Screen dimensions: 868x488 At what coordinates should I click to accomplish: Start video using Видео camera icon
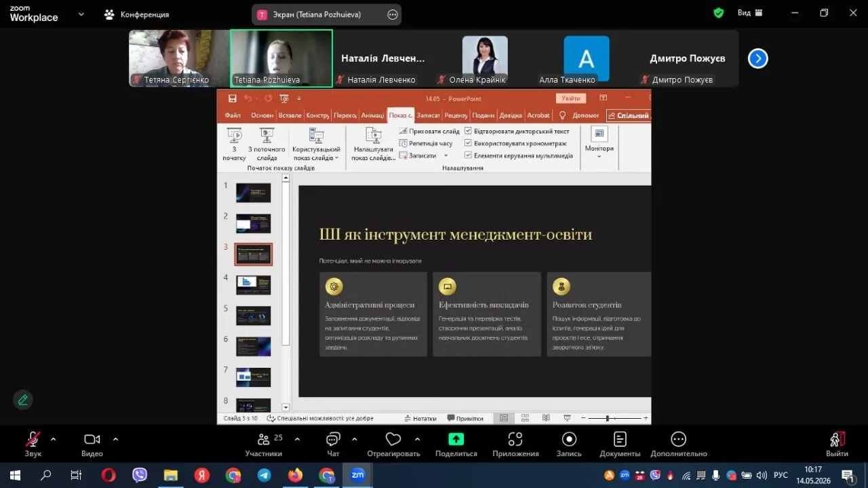pos(92,439)
